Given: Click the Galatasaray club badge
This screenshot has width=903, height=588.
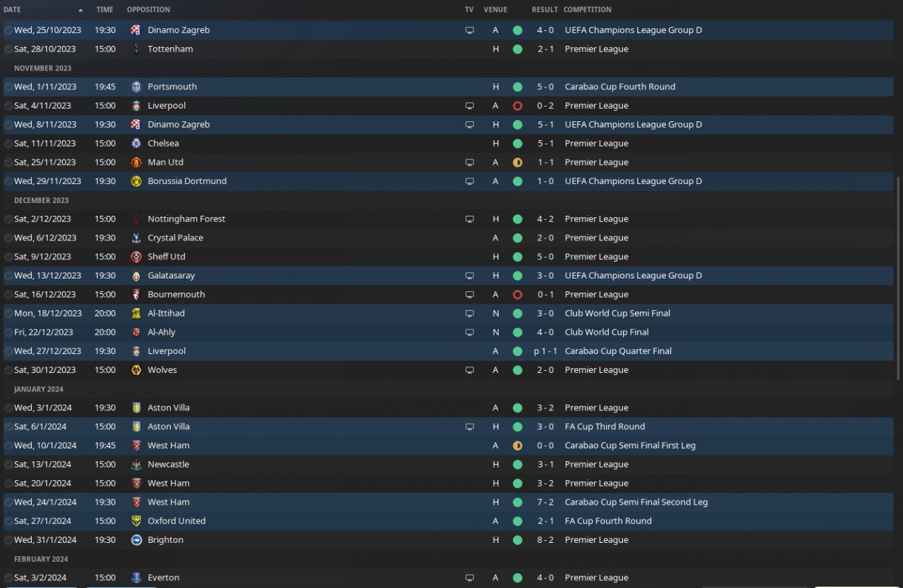Looking at the screenshot, I should point(135,276).
